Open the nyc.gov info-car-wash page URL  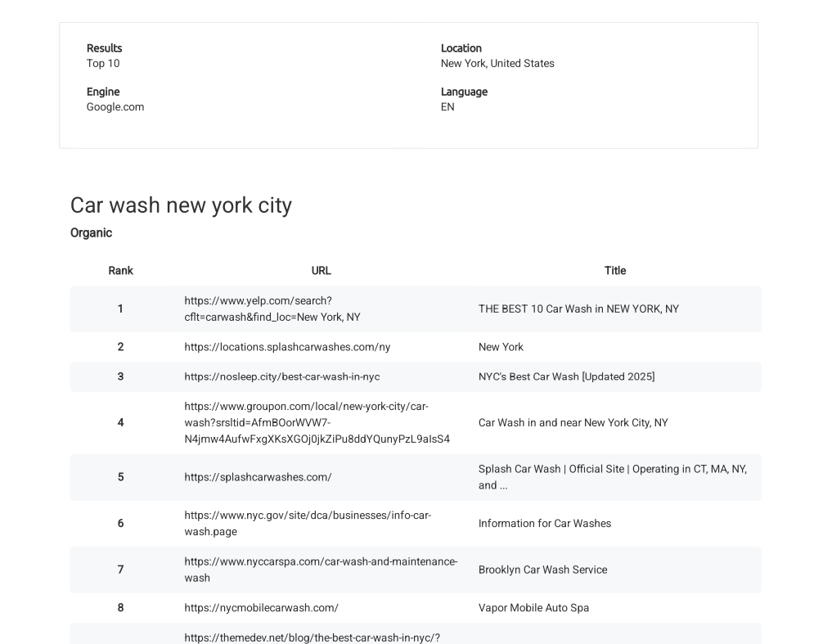click(308, 524)
